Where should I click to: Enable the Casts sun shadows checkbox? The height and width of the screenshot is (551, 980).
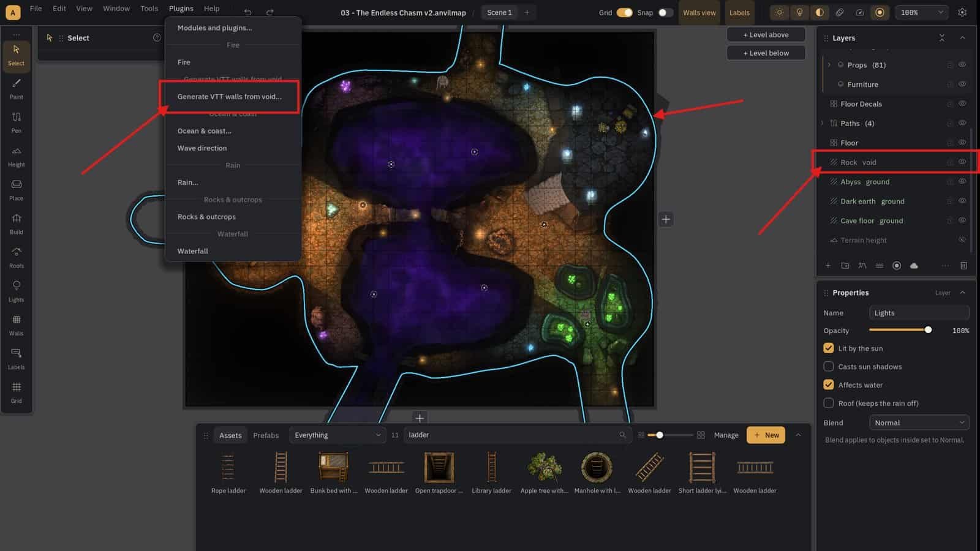[x=829, y=366]
